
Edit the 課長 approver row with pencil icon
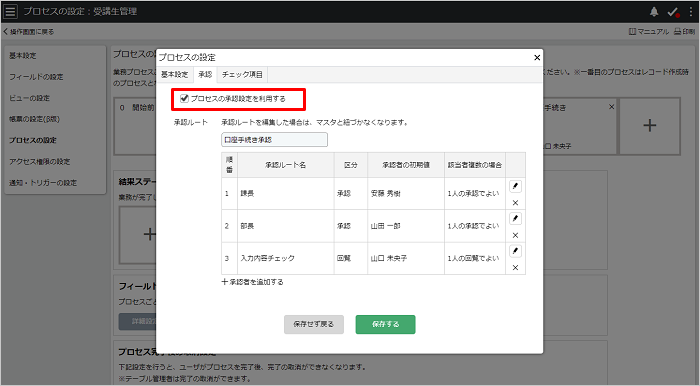click(515, 186)
